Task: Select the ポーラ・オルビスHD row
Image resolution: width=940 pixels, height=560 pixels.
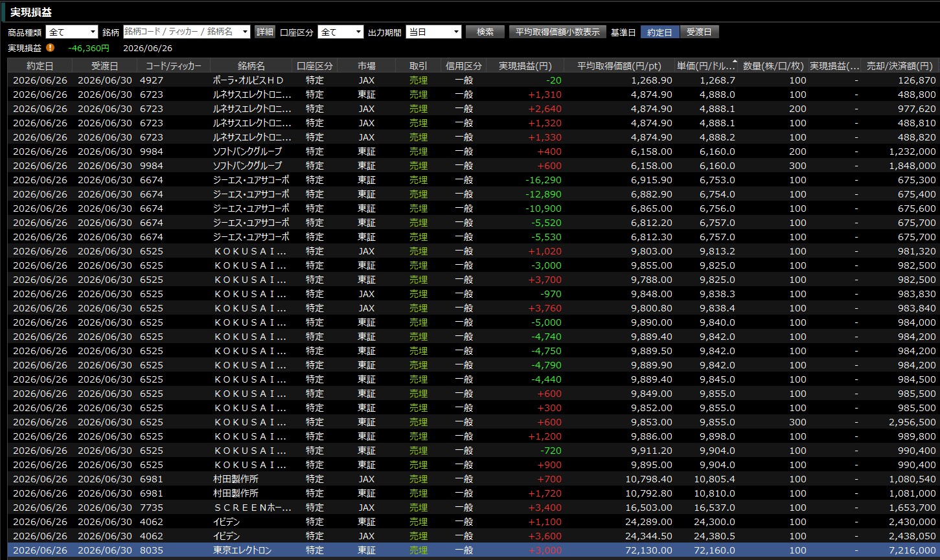Action: click(x=473, y=80)
